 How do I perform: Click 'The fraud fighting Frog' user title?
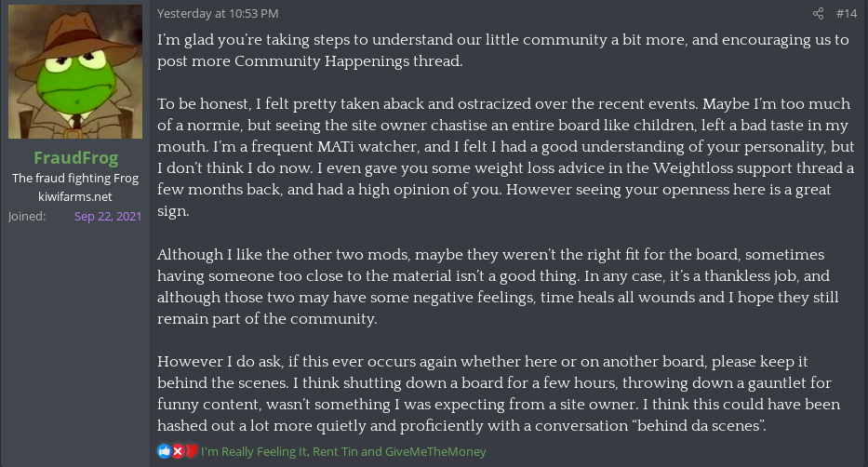tap(75, 180)
